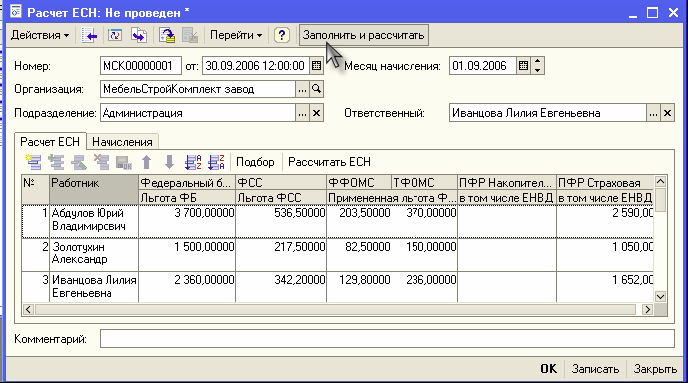Open Организация record with magnifier icon

point(316,89)
